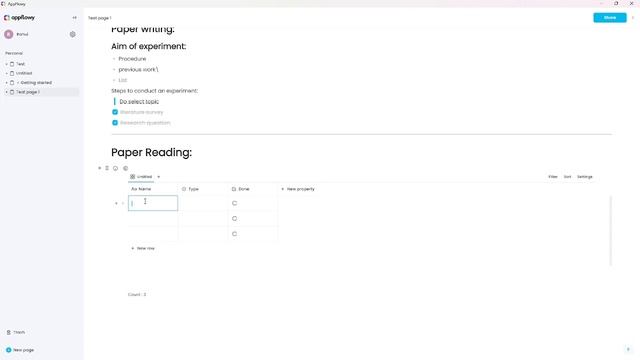This screenshot has width=640, height=360.
Task: Click the grid view icon beside Untitled tab
Action: [133, 177]
